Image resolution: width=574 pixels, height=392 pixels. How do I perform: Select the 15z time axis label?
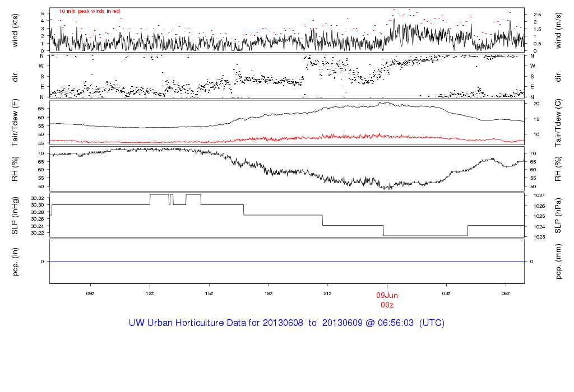click(x=209, y=293)
